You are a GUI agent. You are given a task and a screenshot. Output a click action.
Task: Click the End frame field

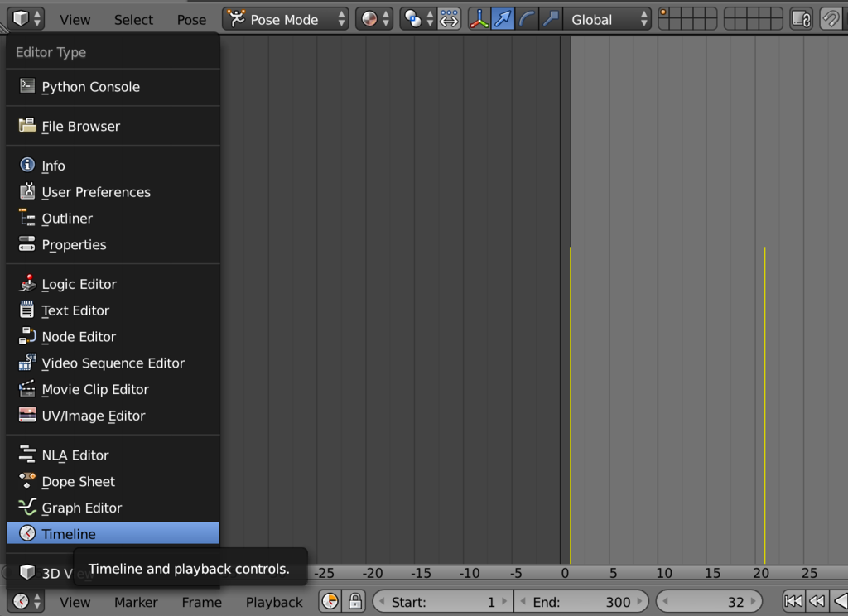coord(581,601)
